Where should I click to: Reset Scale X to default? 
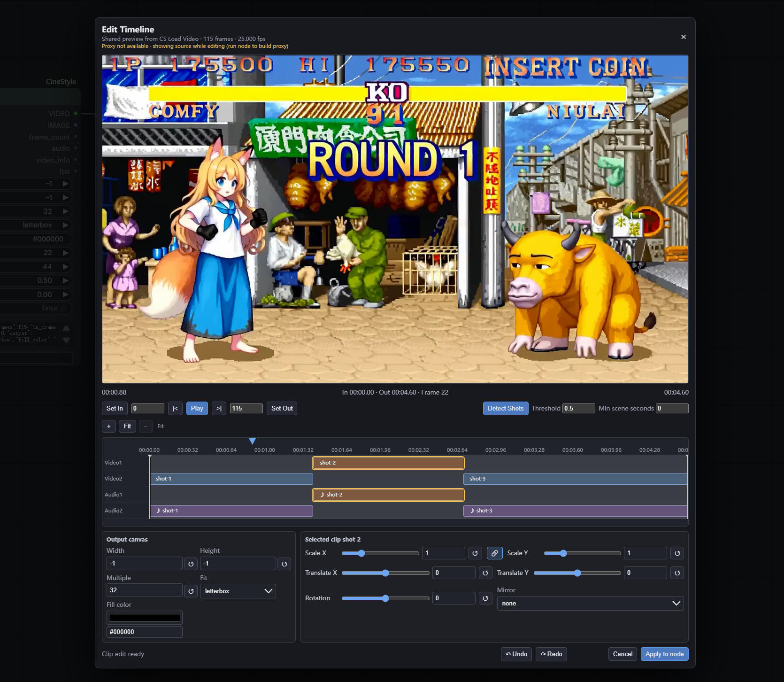tap(475, 553)
